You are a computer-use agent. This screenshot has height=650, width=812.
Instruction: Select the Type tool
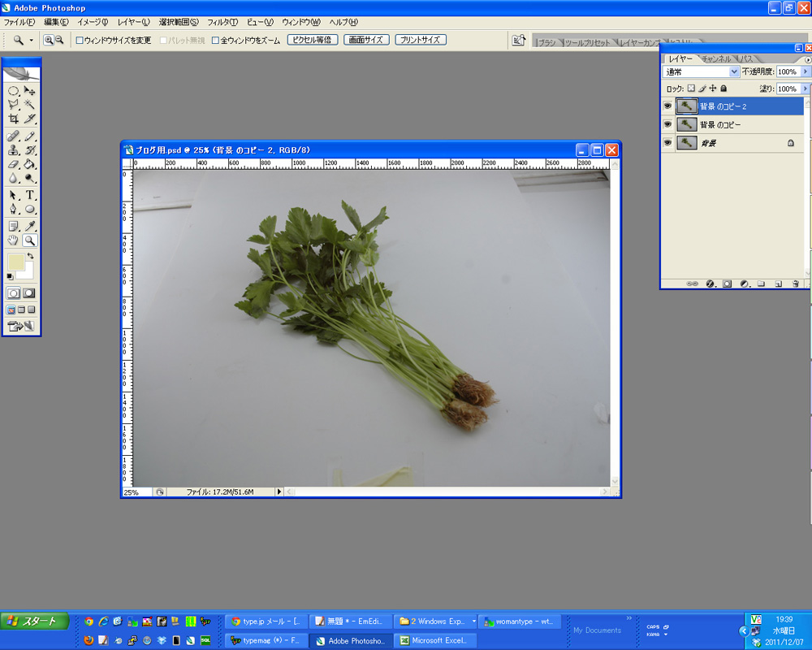click(30, 196)
